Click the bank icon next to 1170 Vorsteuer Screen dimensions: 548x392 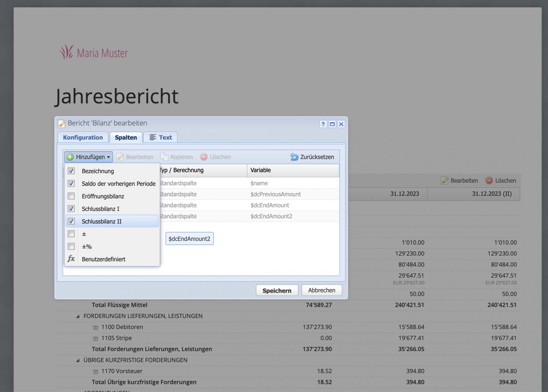(x=95, y=371)
